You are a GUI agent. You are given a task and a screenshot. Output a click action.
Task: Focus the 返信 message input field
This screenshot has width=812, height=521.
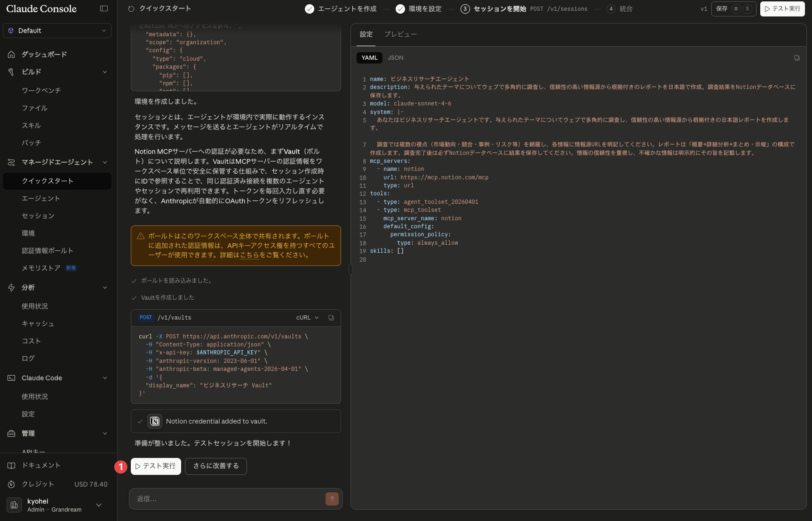coord(228,499)
